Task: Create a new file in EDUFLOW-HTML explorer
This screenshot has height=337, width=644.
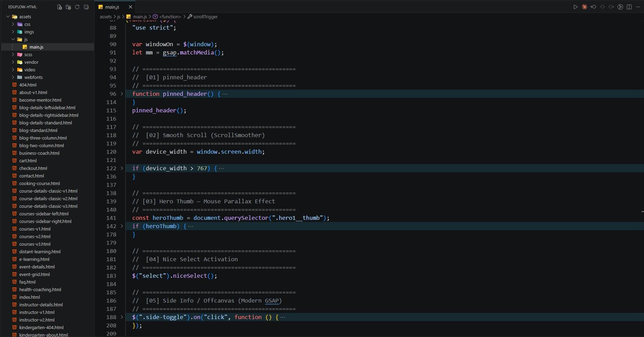Action: [59, 7]
